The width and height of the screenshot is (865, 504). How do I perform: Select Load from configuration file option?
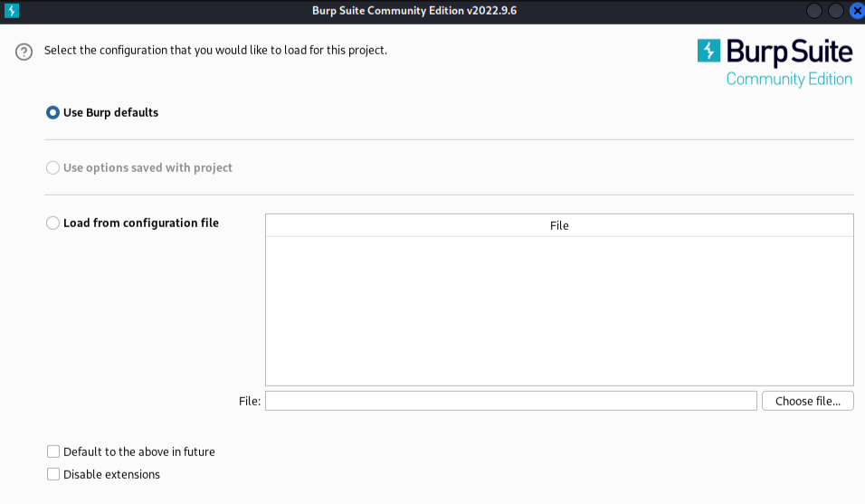pos(52,223)
